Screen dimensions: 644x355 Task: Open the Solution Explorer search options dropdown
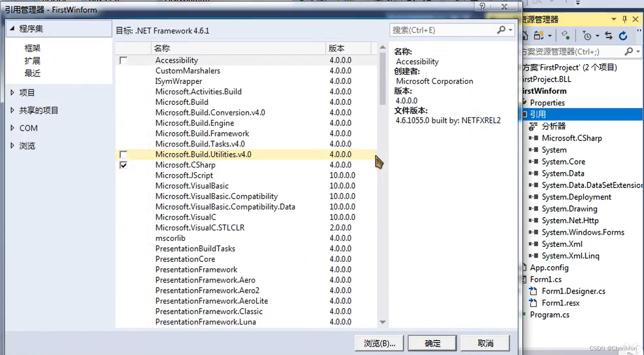(x=638, y=52)
